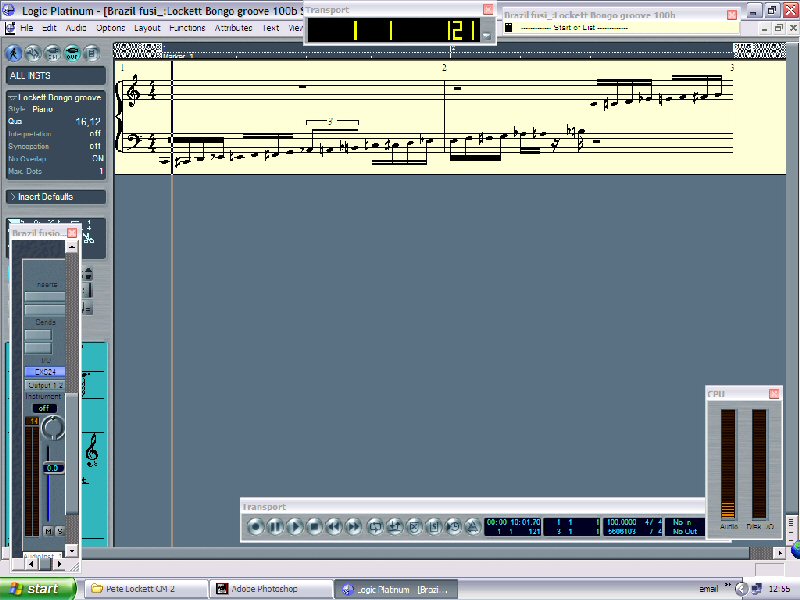
Task: Click the OUT button icon
Action: pos(72,53)
